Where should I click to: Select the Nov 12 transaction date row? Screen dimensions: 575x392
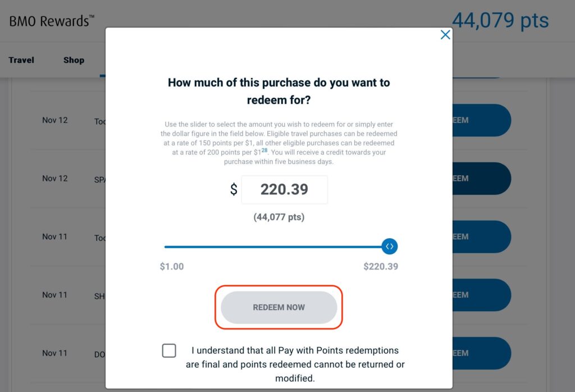54,120
